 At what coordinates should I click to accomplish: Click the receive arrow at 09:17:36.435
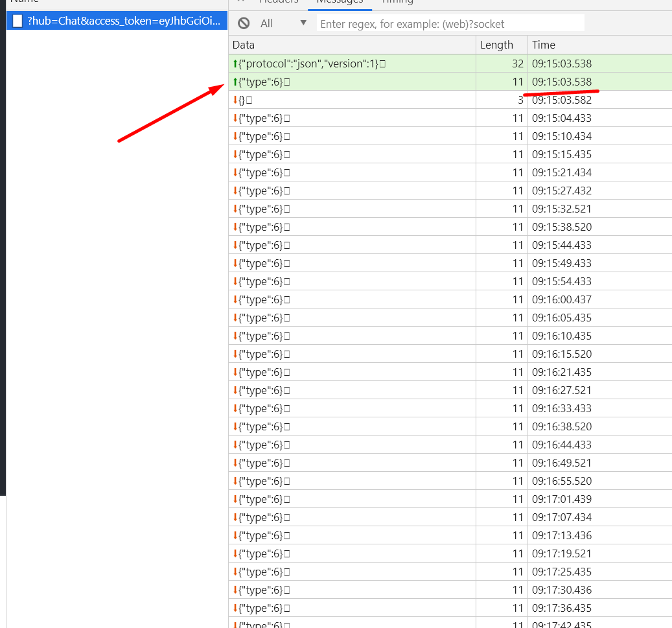tap(235, 608)
